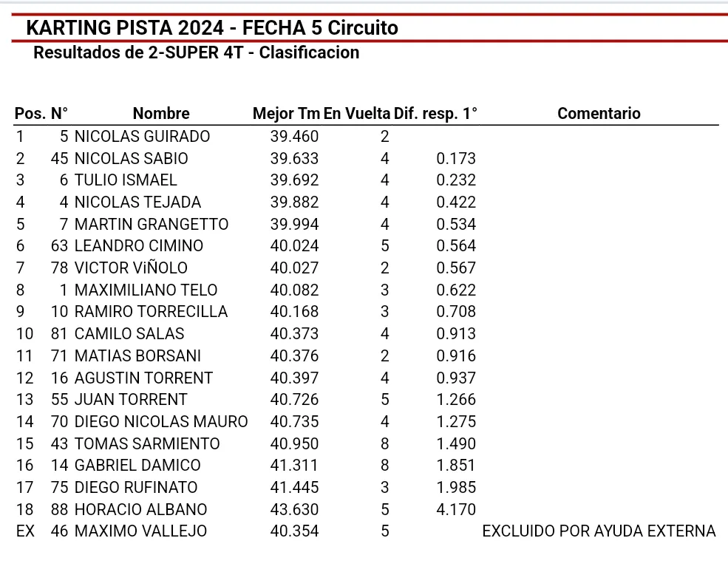
Task: Select TULIO ISMAEL in the results
Action: click(126, 180)
